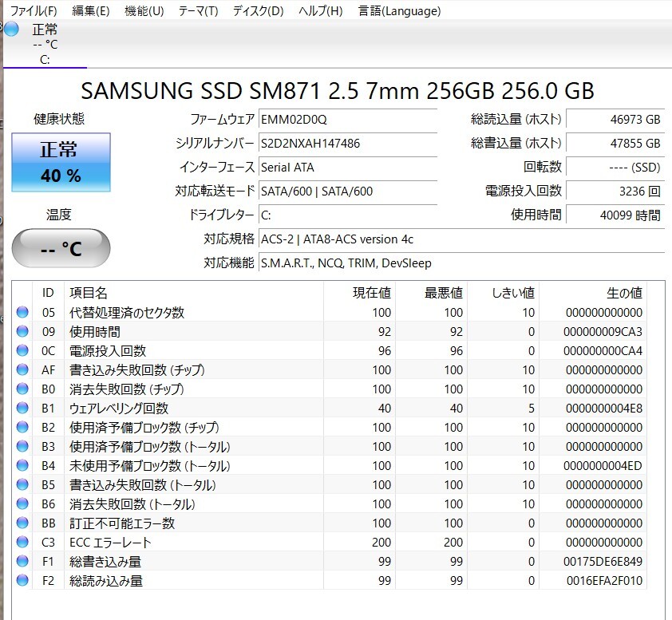Viewport: 672px width, 620px height.
Task: Click status icon for ID BB row
Action: pos(22,523)
